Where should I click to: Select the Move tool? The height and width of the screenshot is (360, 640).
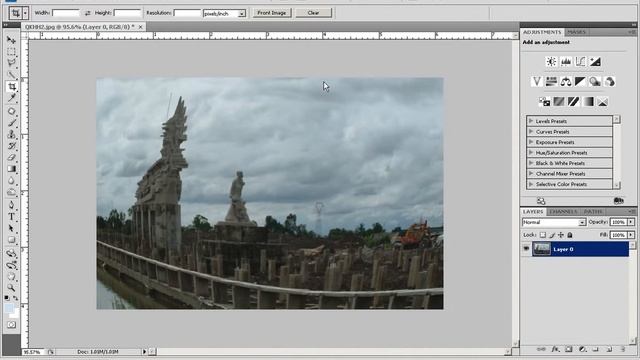pos(11,40)
